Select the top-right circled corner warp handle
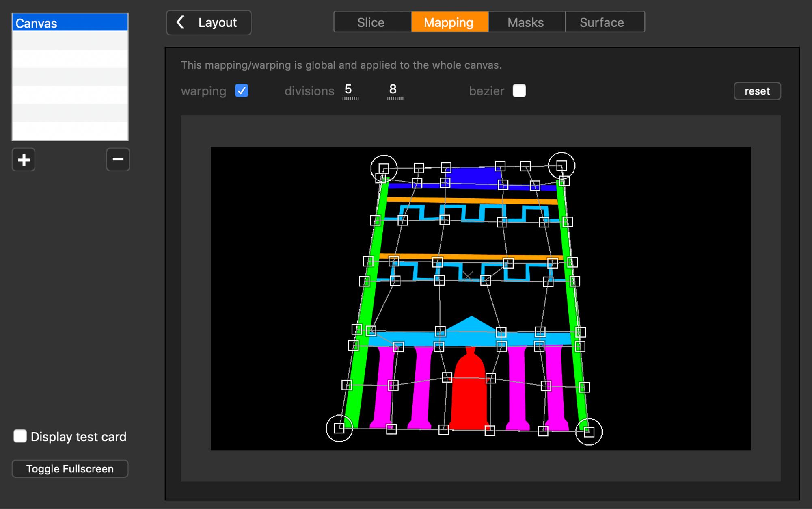The image size is (812, 509). point(561,166)
